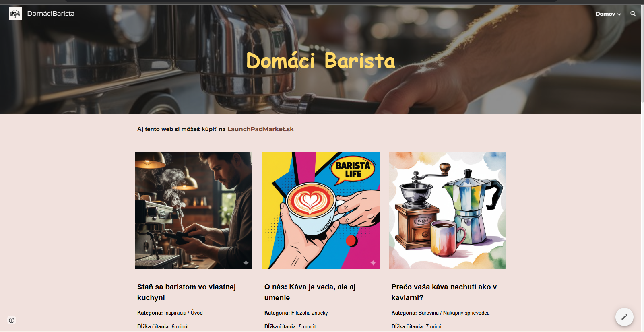Click the DomáciBarista logo image
The height and width of the screenshot is (332, 644).
click(15, 14)
